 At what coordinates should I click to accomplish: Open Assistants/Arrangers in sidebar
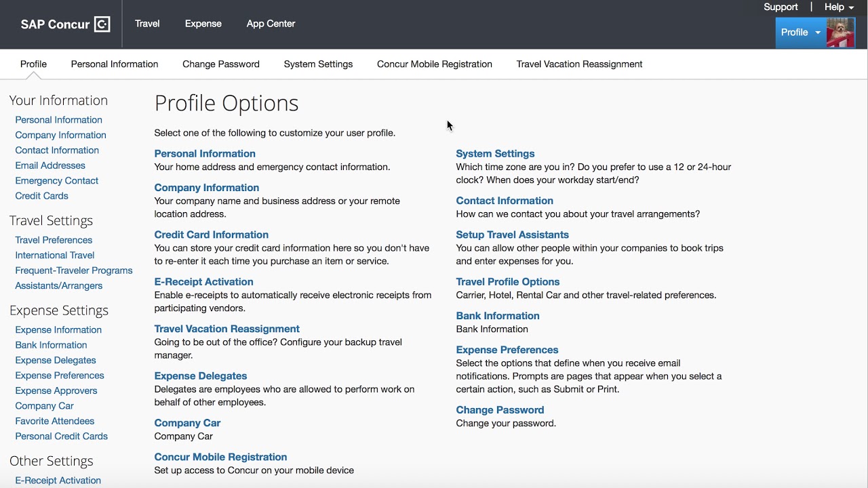59,286
